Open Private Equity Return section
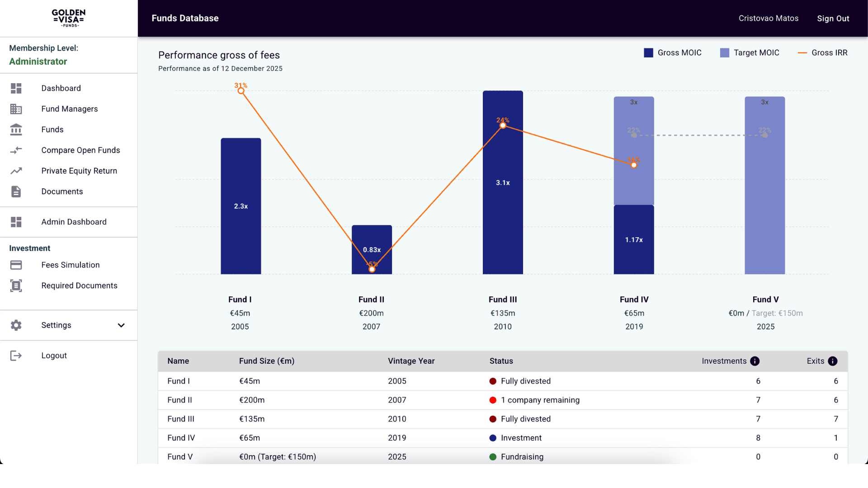Image resolution: width=868 pixels, height=488 pixels. pos(79,171)
